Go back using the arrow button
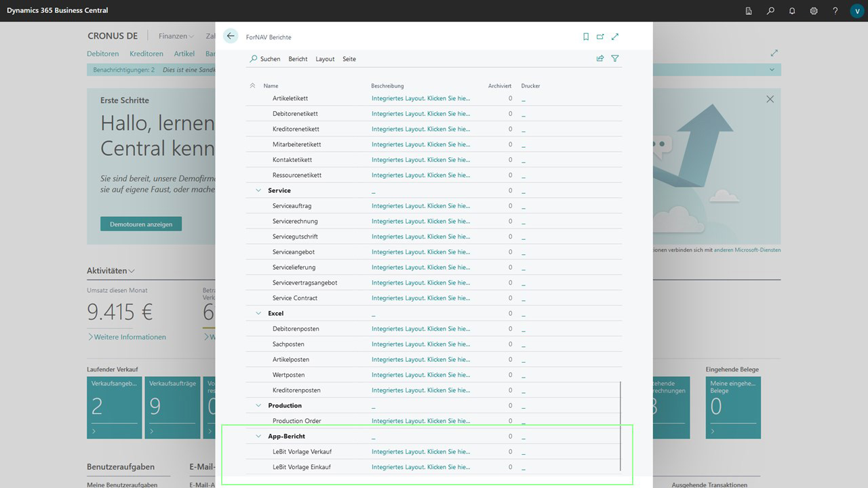 click(x=231, y=36)
